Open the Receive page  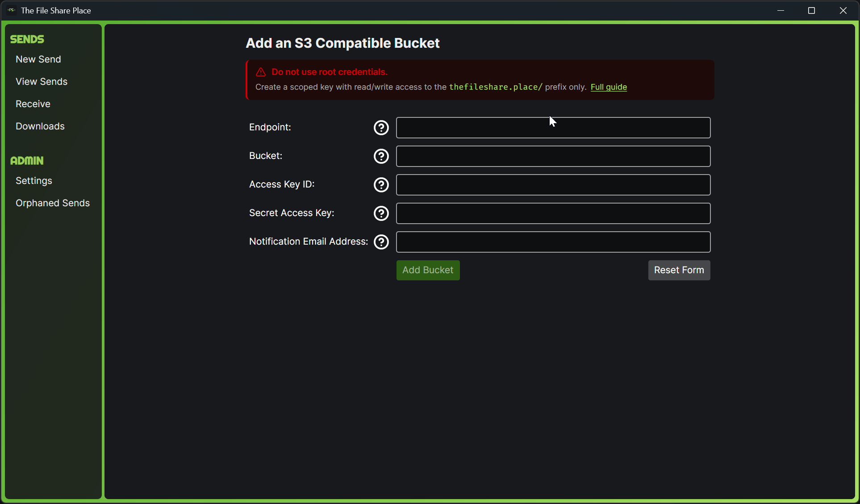point(33,104)
